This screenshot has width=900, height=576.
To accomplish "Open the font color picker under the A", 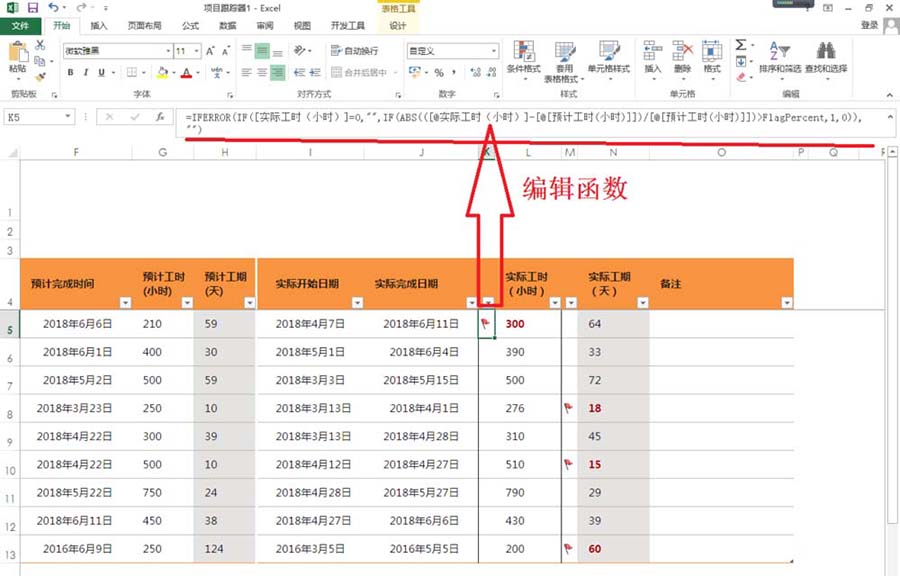I will click(x=184, y=72).
